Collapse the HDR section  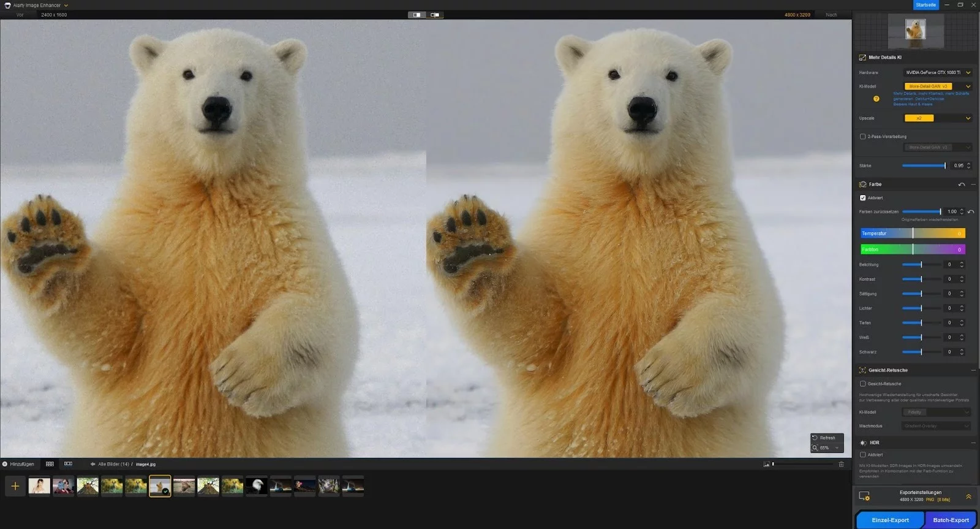click(x=973, y=443)
